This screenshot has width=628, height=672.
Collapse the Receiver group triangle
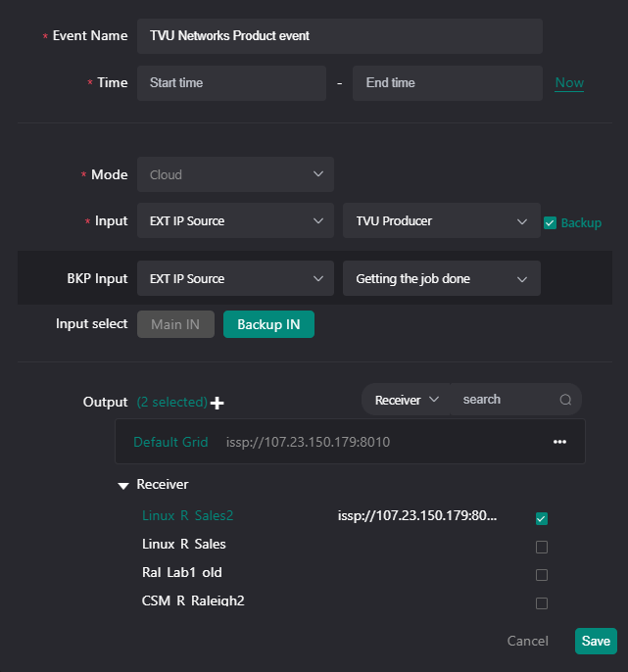point(123,486)
